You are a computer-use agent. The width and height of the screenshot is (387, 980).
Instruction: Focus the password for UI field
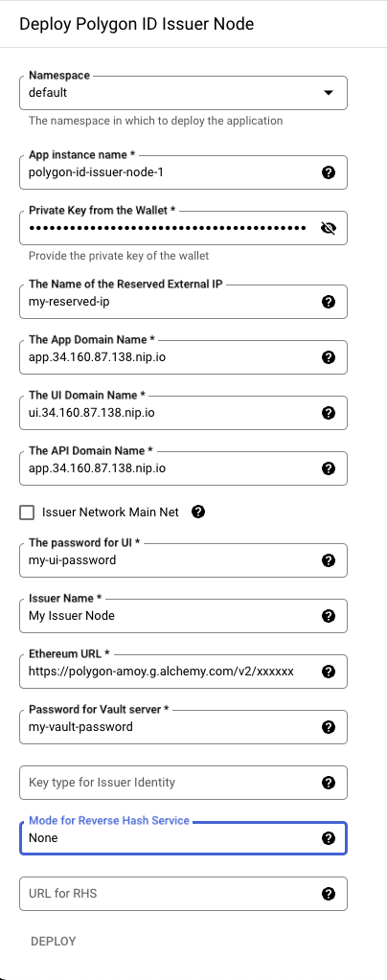(183, 560)
